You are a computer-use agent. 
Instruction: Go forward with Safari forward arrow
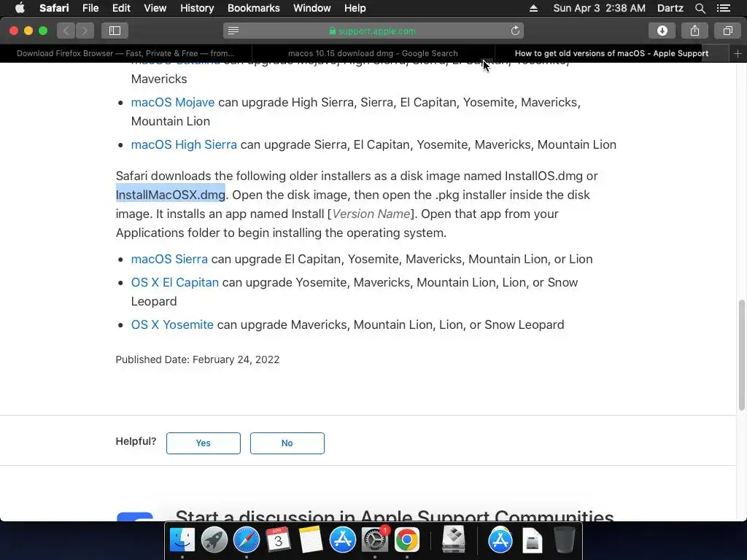[x=85, y=31]
